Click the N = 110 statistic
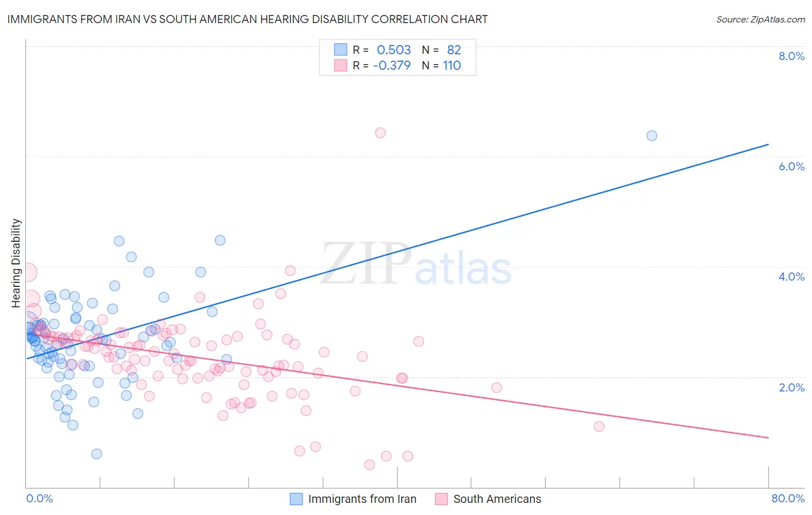The height and width of the screenshot is (515, 812). tap(441, 65)
